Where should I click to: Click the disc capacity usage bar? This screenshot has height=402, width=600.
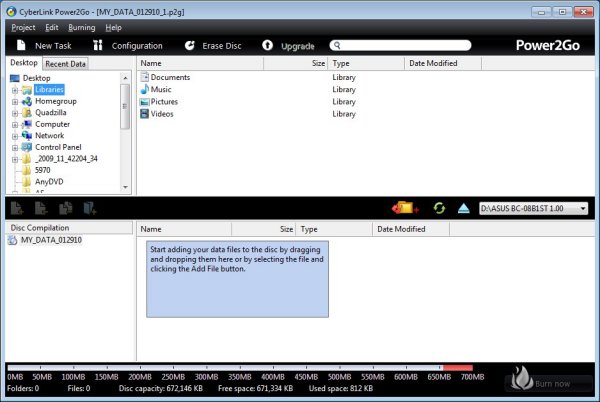(x=240, y=368)
